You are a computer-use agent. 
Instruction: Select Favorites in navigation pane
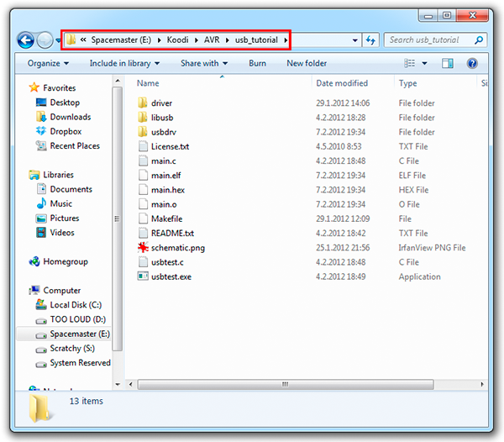(x=60, y=87)
